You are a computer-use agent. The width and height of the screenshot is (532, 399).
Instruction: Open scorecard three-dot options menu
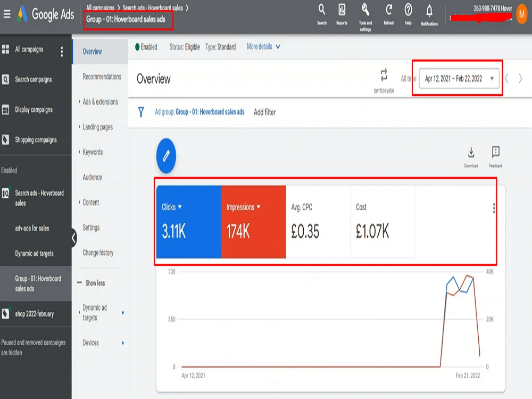[494, 208]
